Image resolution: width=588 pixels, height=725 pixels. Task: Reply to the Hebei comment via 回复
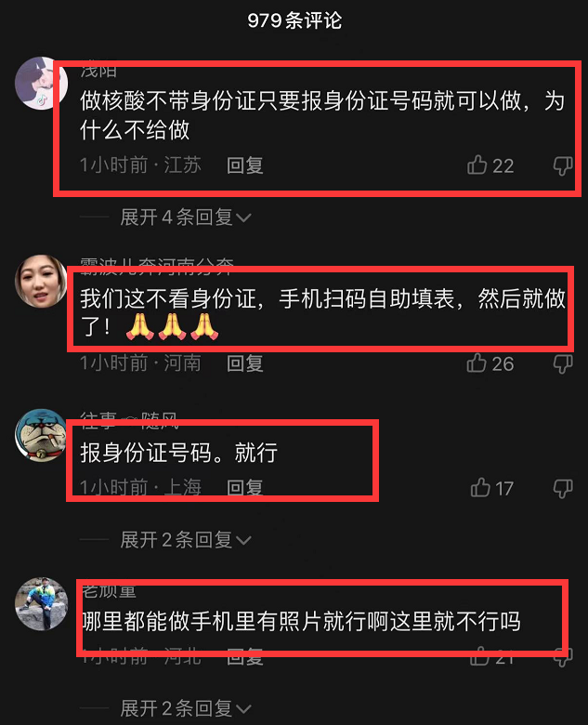click(245, 657)
